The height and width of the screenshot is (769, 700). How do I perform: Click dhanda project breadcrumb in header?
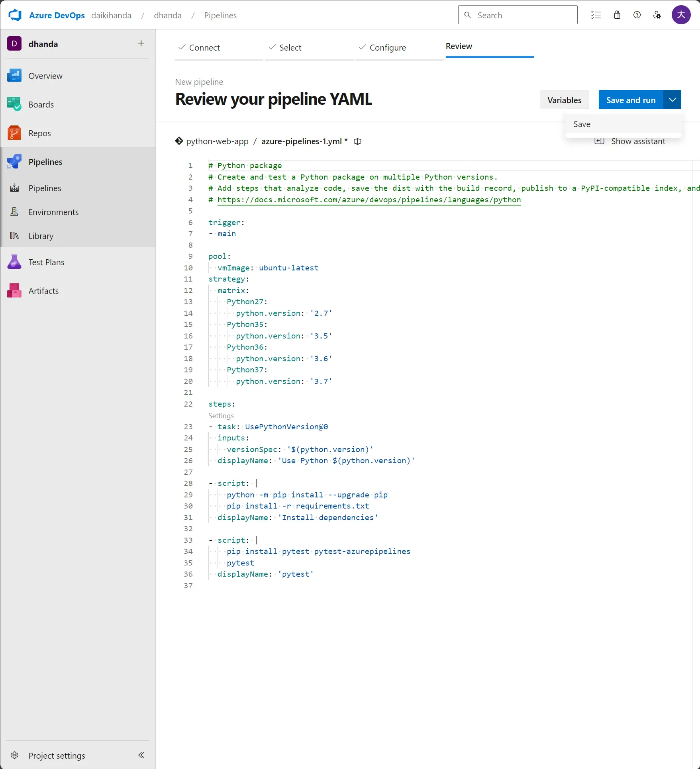[168, 15]
